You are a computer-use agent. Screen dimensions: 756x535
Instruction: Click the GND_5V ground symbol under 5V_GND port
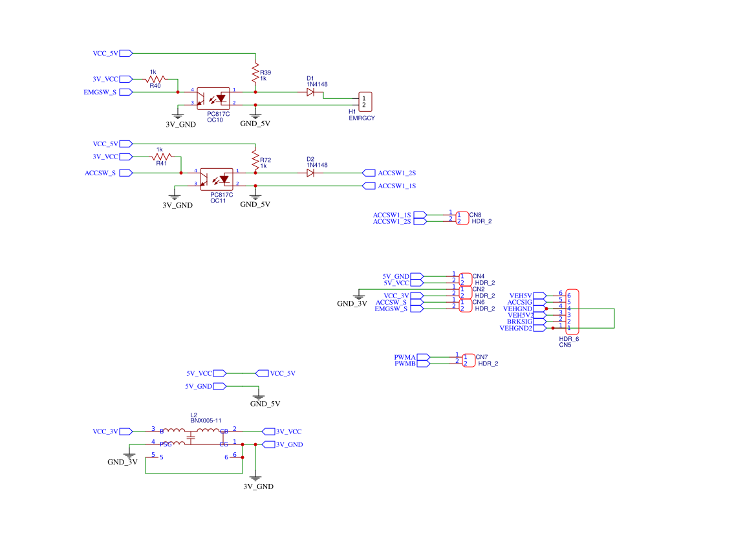click(259, 397)
